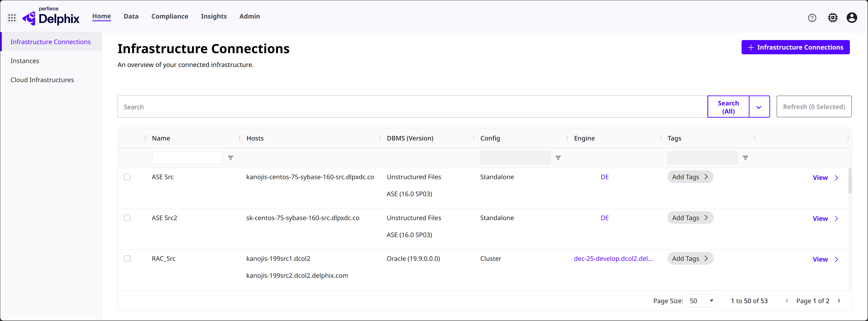The height and width of the screenshot is (321, 868).
Task: Open the dec-25-develop engine link
Action: click(613, 259)
